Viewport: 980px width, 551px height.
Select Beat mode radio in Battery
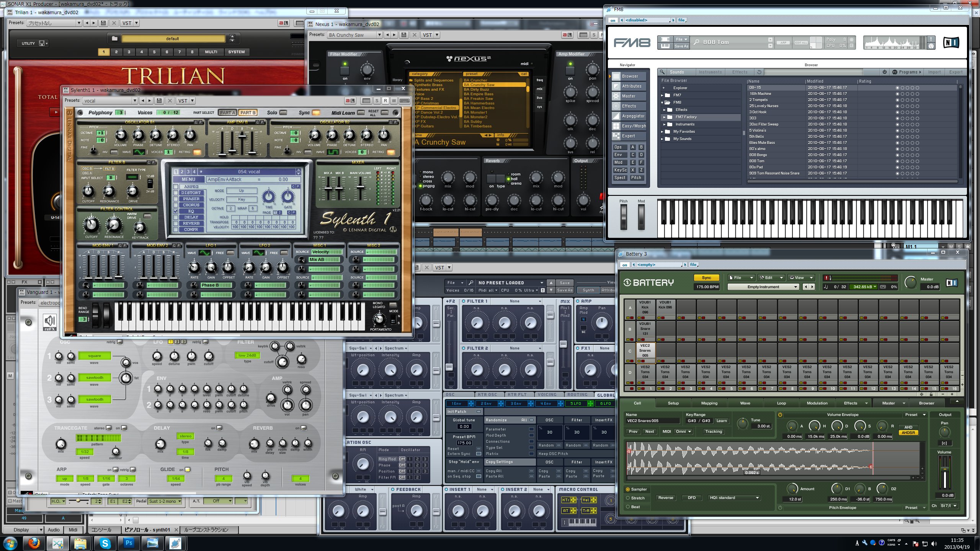pyautogui.click(x=628, y=507)
